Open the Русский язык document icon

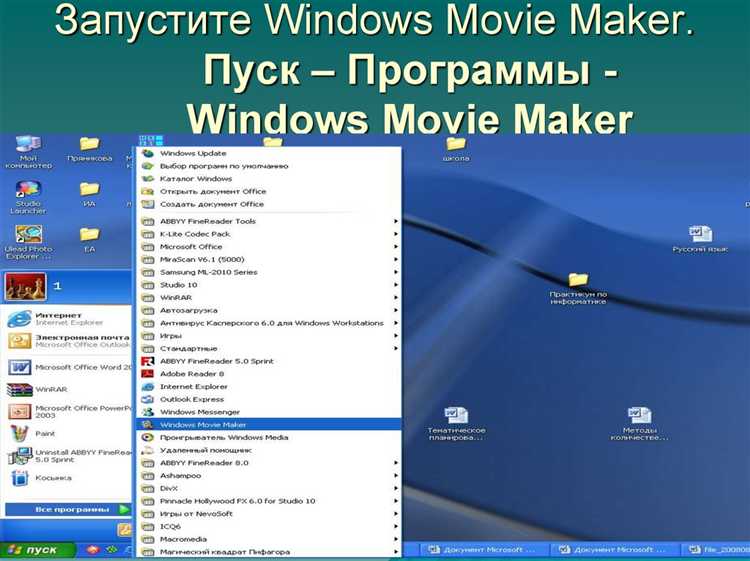pos(700,239)
